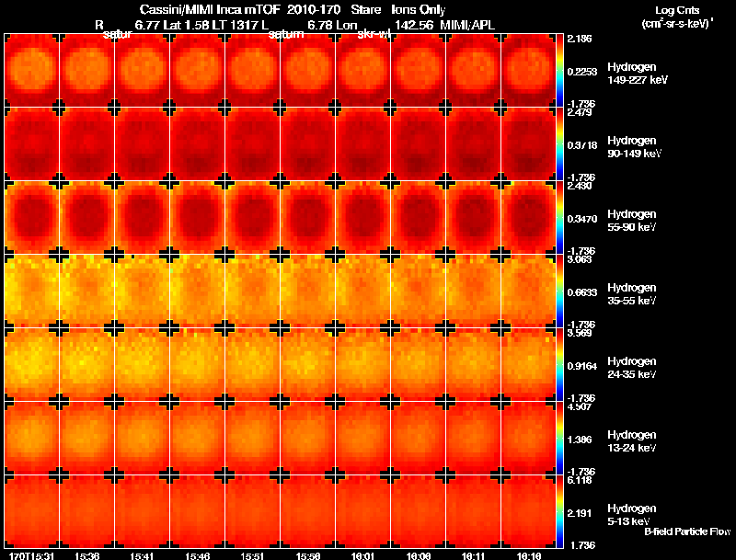The width and height of the screenshot is (736, 560).
Task: Click the '2.479' colorbar maximum value
Action: click(x=580, y=112)
